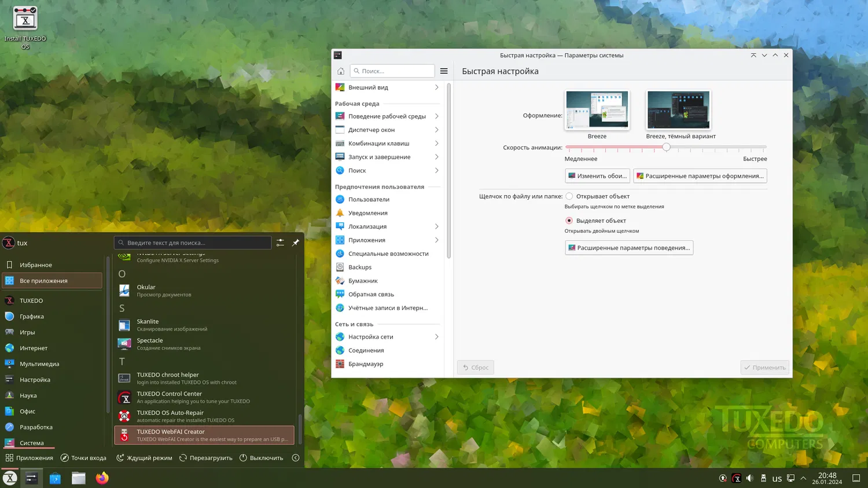This screenshot has width=868, height=488.
Task: Open the file manager from the taskbar
Action: pos(79,478)
